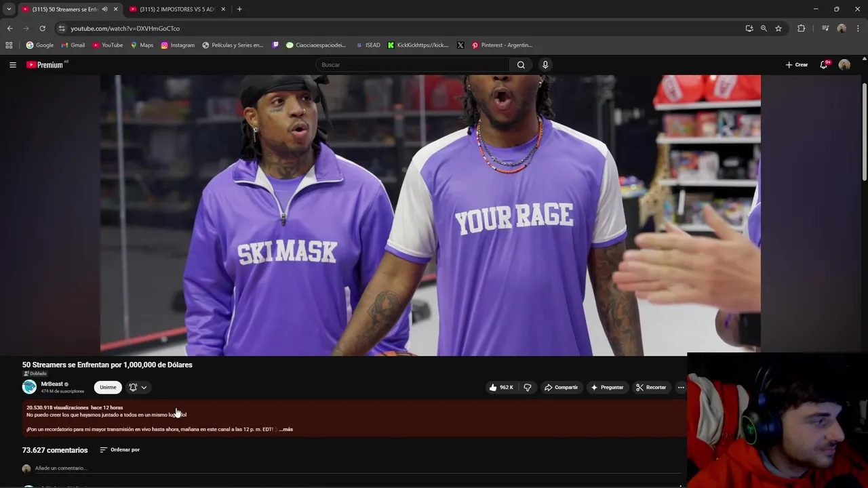Open the Google bookmark

point(40,45)
